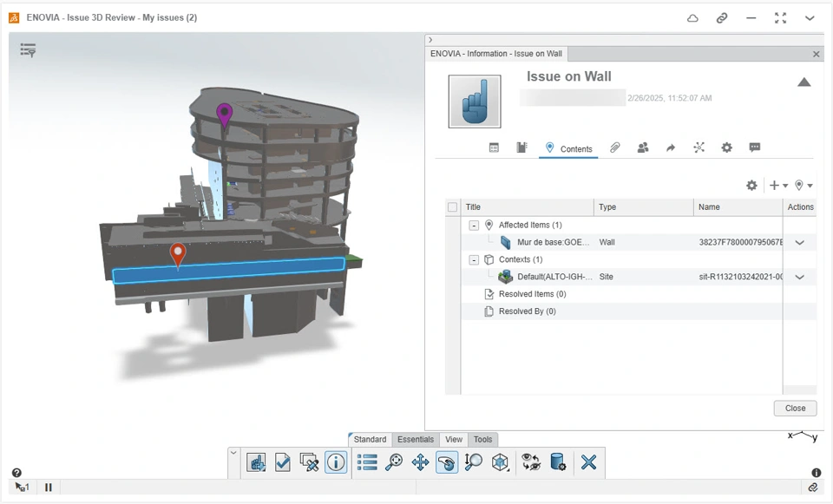Click the document with checkmark toolbar icon

tap(283, 462)
